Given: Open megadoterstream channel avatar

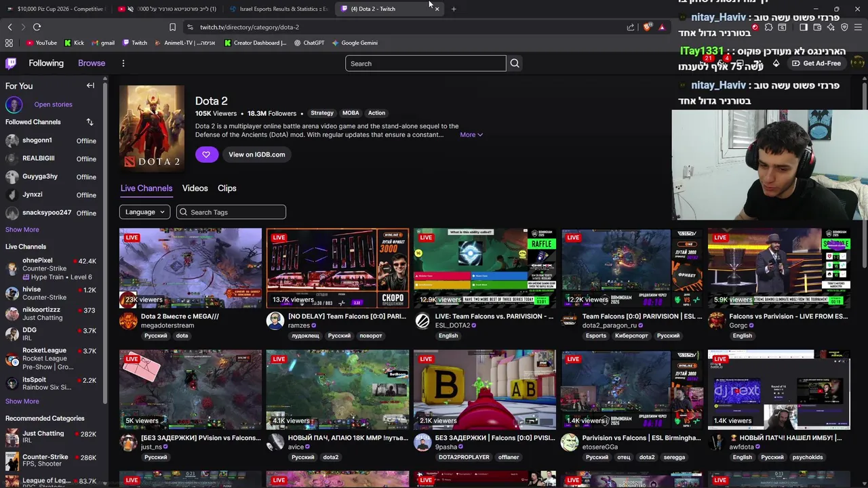Looking at the screenshot, I should 128,321.
